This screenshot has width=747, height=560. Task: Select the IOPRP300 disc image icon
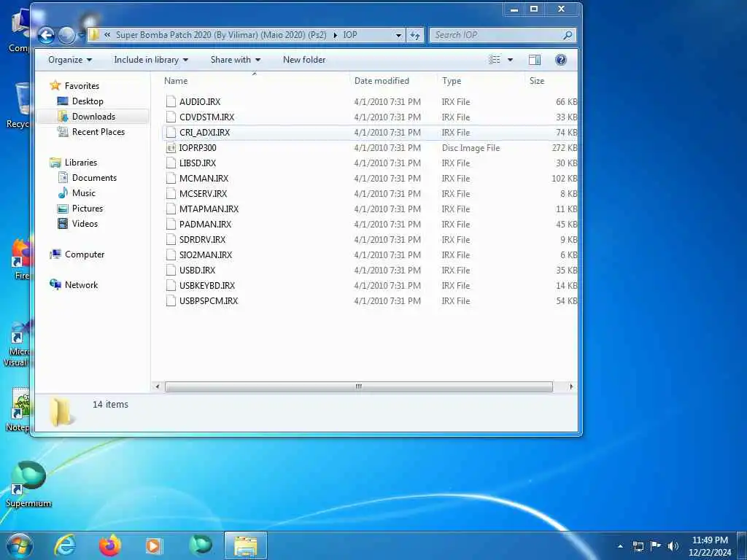tap(171, 147)
